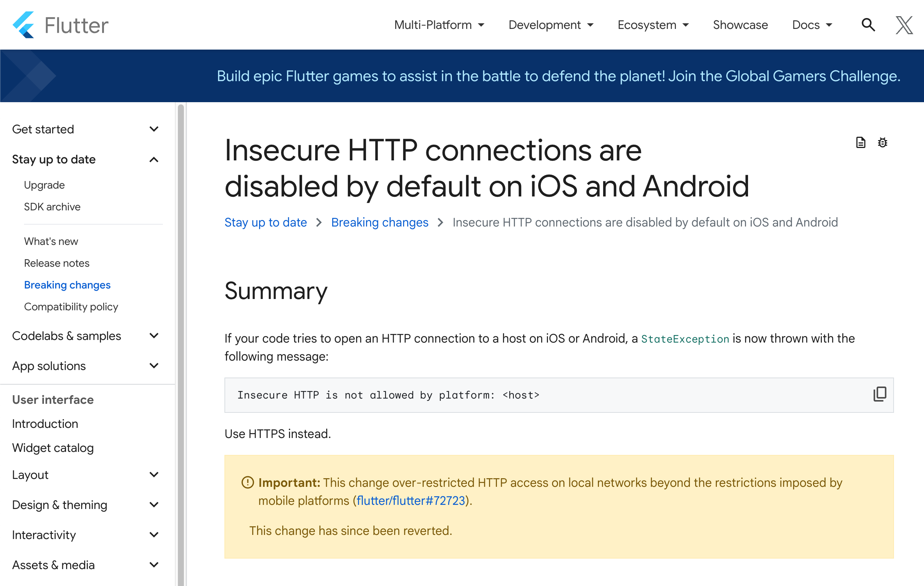Image resolution: width=924 pixels, height=586 pixels.
Task: Click the Global Gamers Challenge banner
Action: coord(558,76)
